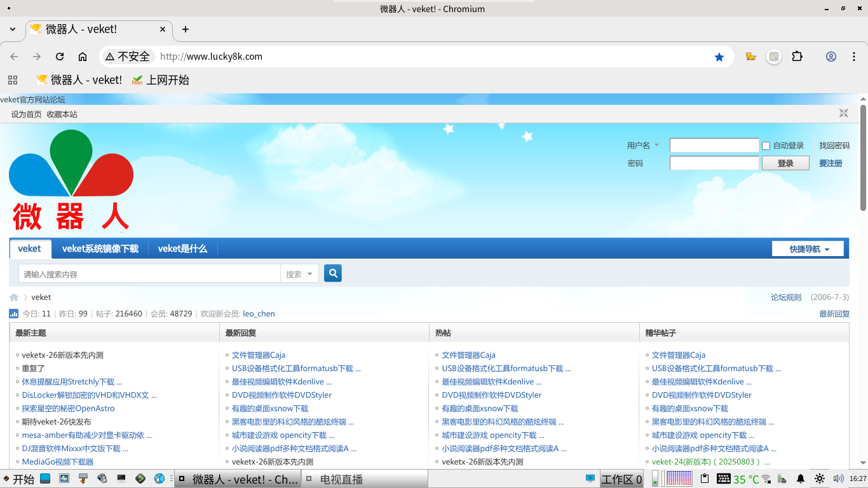Click the browser forward arrow

point(37,57)
